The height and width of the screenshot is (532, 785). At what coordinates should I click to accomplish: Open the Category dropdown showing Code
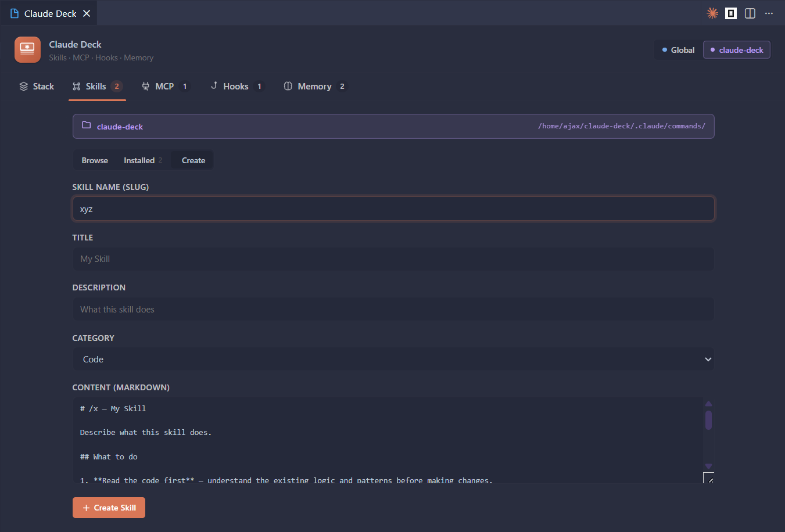coord(393,360)
